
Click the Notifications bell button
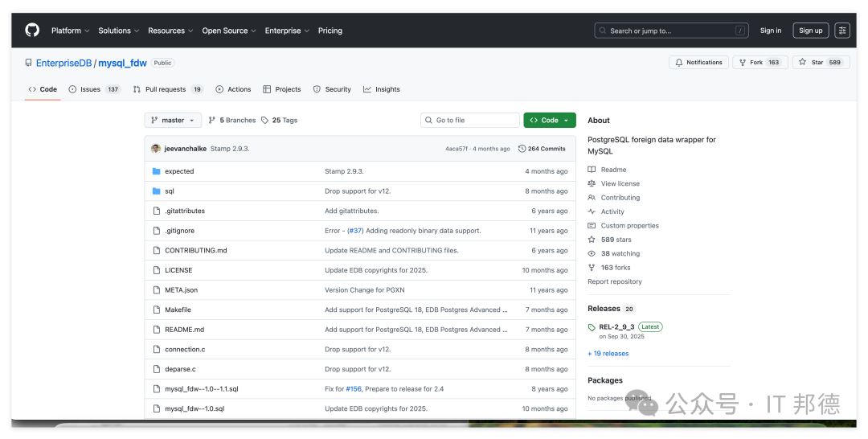click(x=698, y=63)
